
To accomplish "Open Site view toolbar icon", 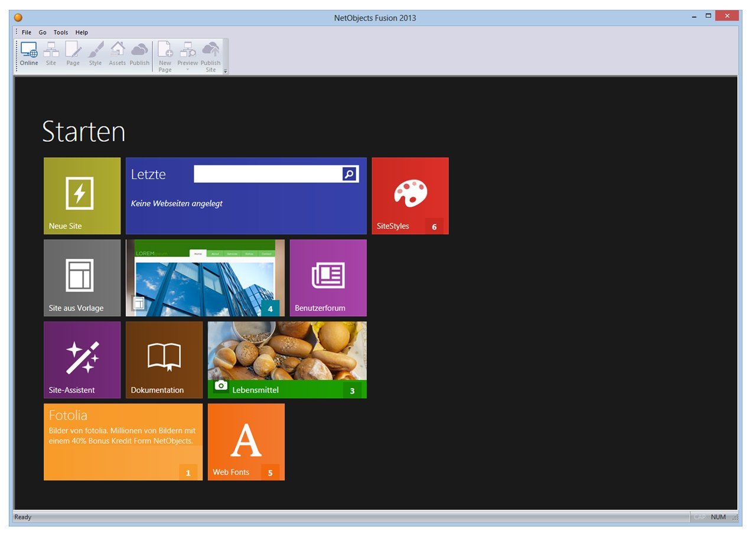I will pos(51,54).
